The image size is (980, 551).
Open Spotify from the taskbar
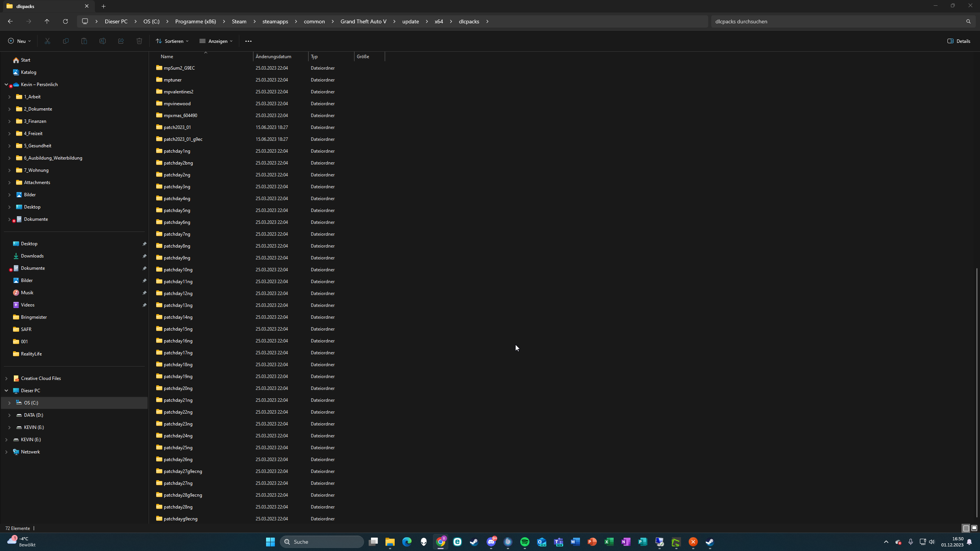[525, 542]
